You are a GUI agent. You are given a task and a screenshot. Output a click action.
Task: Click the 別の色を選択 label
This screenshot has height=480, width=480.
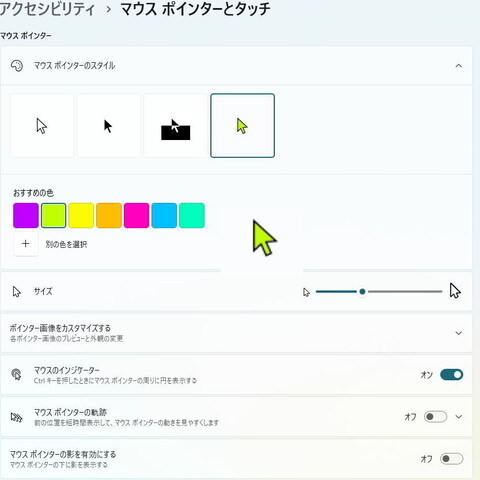tap(66, 244)
